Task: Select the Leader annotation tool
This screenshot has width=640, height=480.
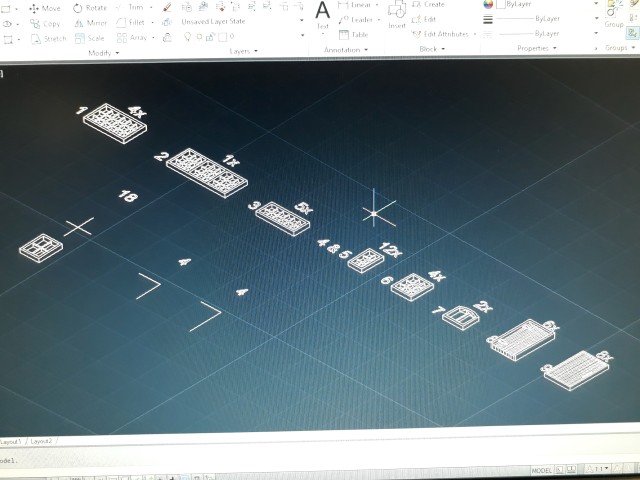Action: point(356,20)
